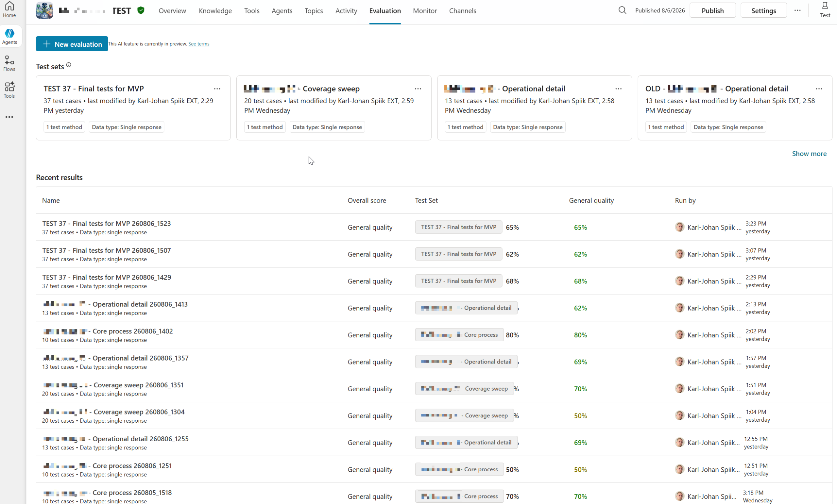Click the orange 50% score for Coverage sweep 260806_1304
837x504 pixels.
click(x=580, y=416)
